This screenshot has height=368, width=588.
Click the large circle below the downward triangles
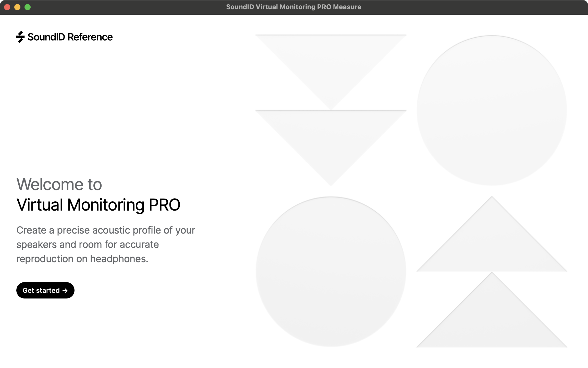pos(331,271)
